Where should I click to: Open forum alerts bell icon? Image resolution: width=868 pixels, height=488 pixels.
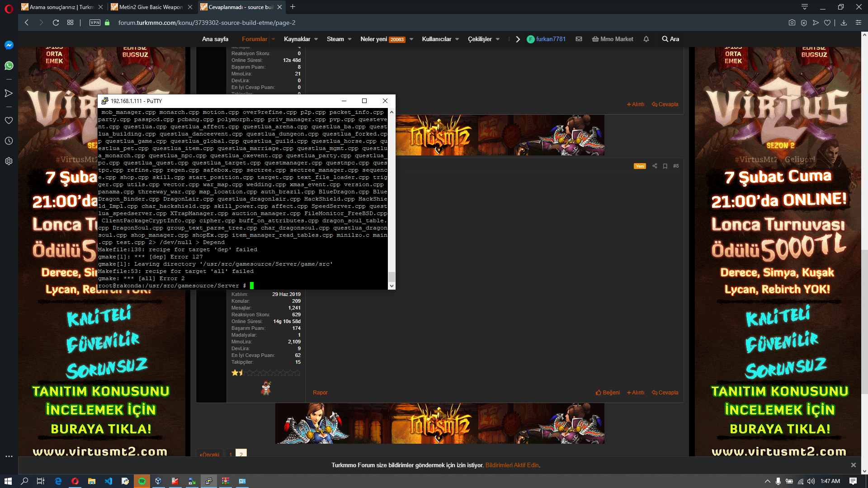pyautogui.click(x=646, y=39)
